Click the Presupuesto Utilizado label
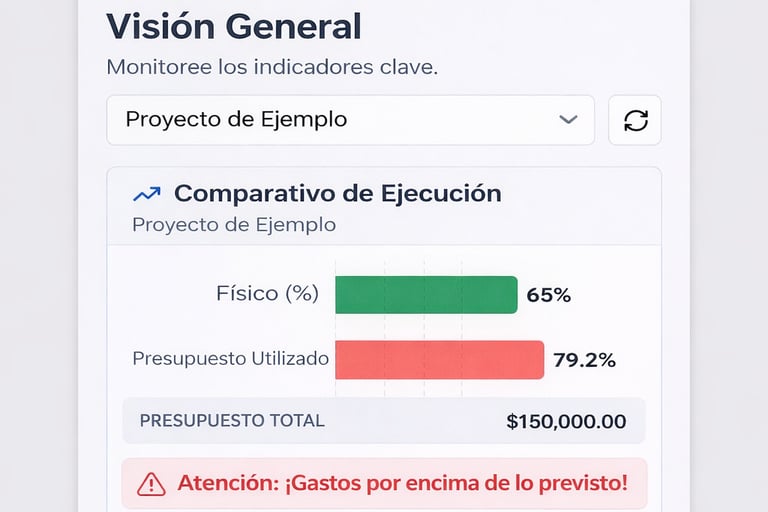Screen dimensions: 768x512 [x=230, y=358]
